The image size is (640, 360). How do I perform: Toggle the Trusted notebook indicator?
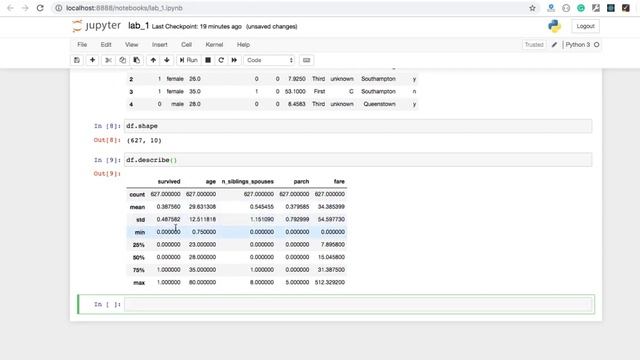tap(534, 44)
